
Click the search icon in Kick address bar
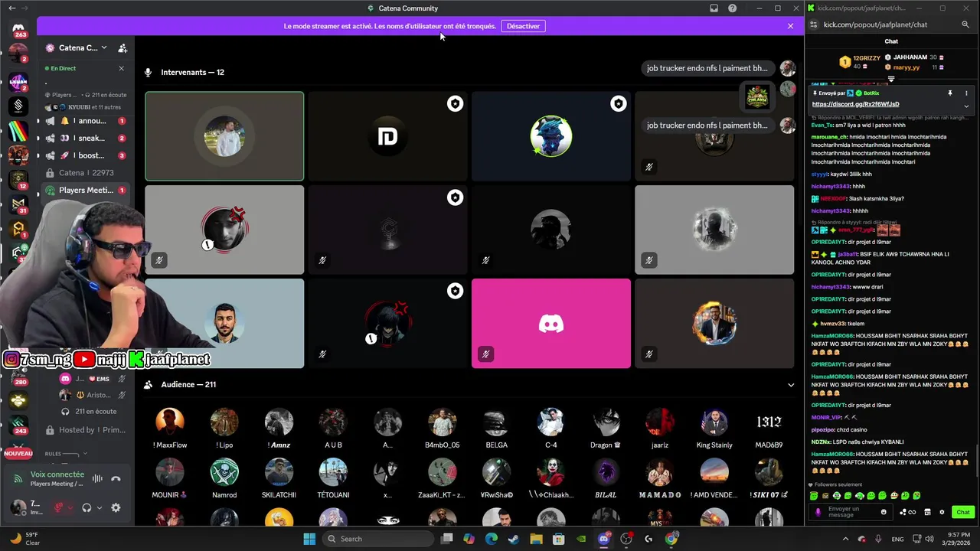coord(965,24)
